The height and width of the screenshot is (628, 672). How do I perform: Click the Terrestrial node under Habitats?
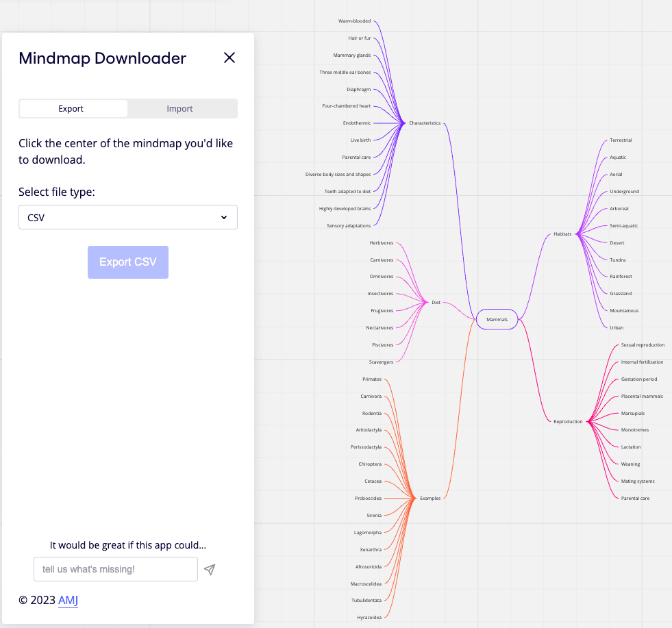click(620, 140)
